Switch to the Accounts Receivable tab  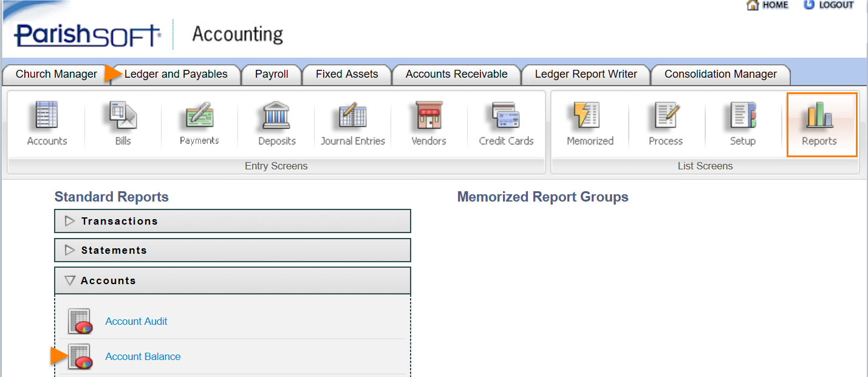click(x=456, y=74)
